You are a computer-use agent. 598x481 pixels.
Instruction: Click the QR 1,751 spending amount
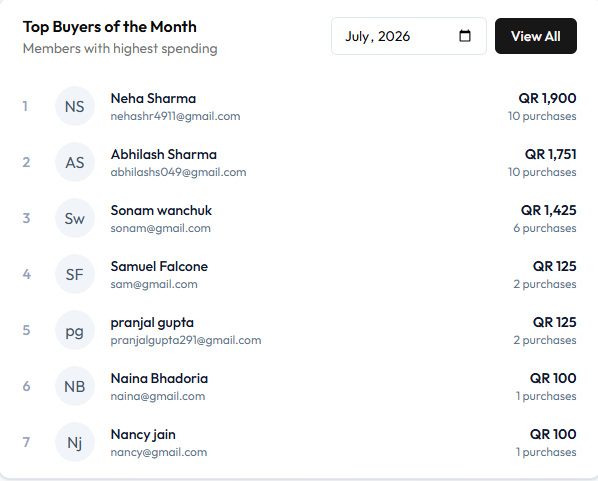pyautogui.click(x=550, y=154)
